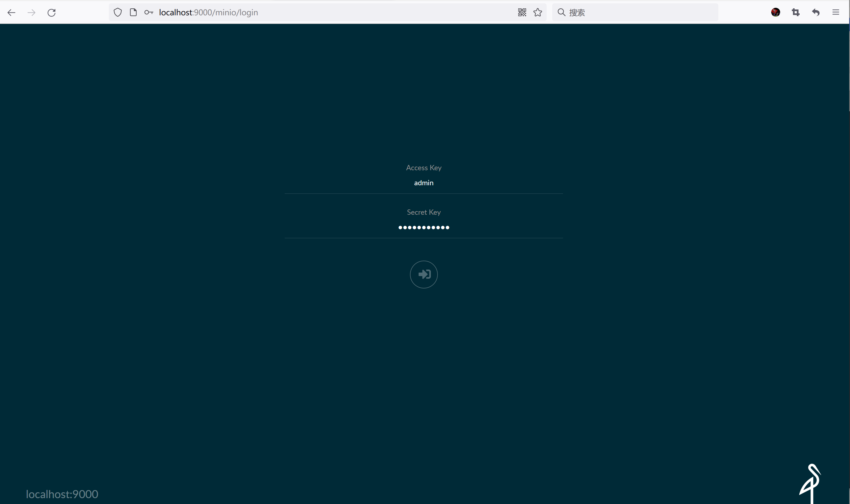Image resolution: width=850 pixels, height=504 pixels.
Task: Click the undo arrow toolbar icon
Action: (816, 13)
